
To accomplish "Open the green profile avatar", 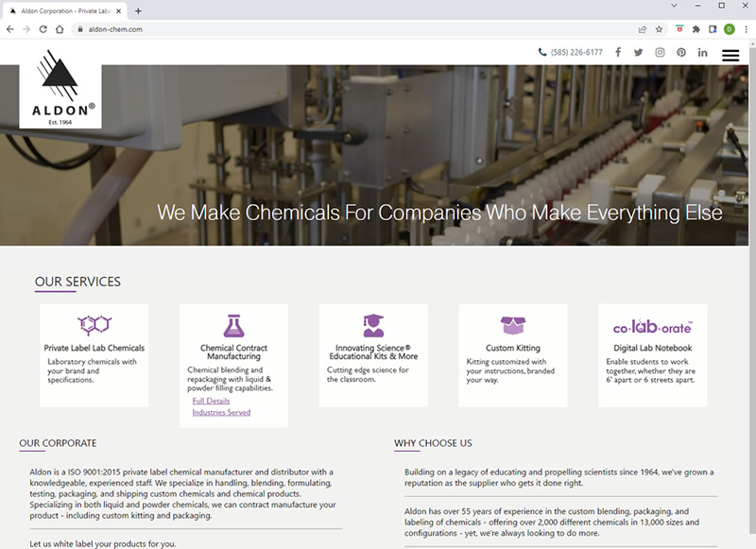I will 730,29.
